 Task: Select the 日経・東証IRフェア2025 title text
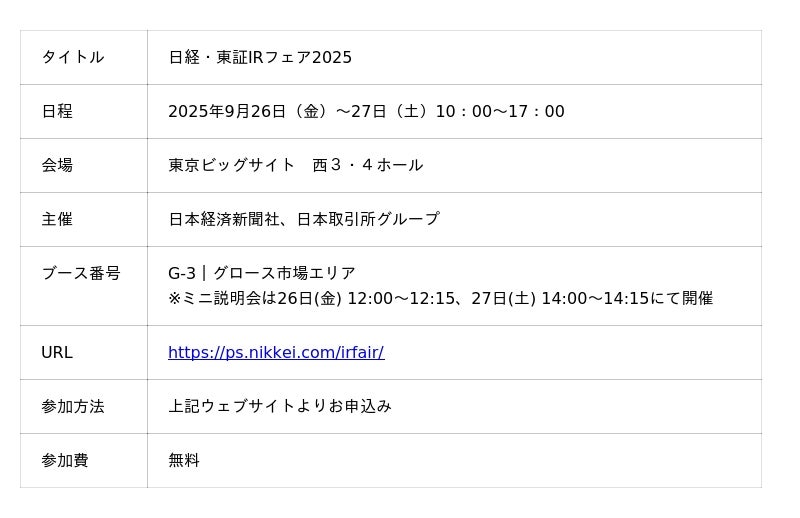tap(260, 58)
